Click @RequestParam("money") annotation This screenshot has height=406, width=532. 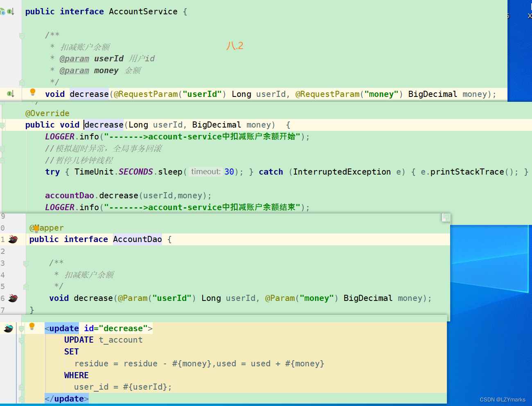[x=349, y=94]
